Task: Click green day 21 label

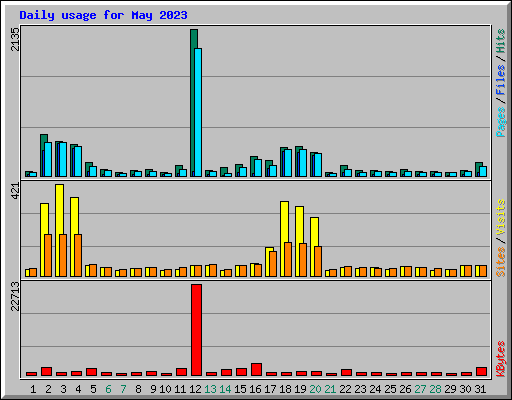Action: coord(330,389)
